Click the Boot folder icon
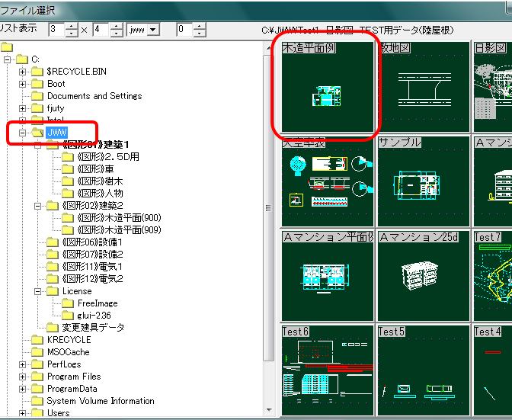Image resolution: width=512 pixels, height=420 pixels. click(37, 84)
